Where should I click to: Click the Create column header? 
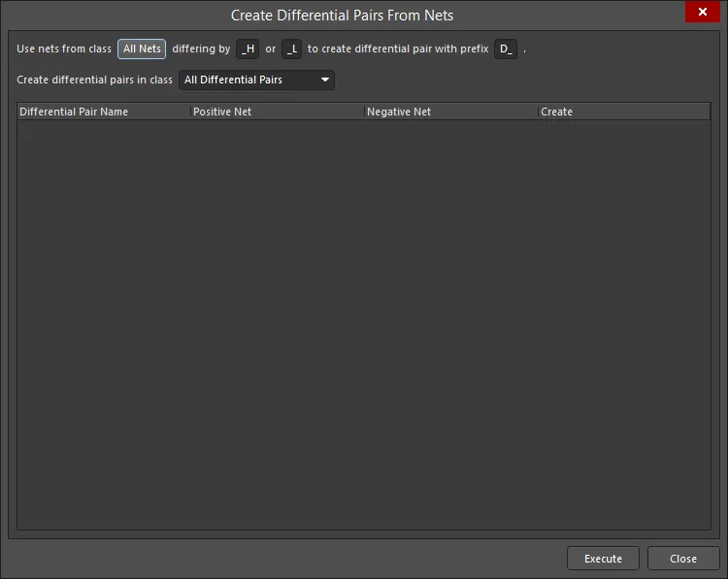624,112
